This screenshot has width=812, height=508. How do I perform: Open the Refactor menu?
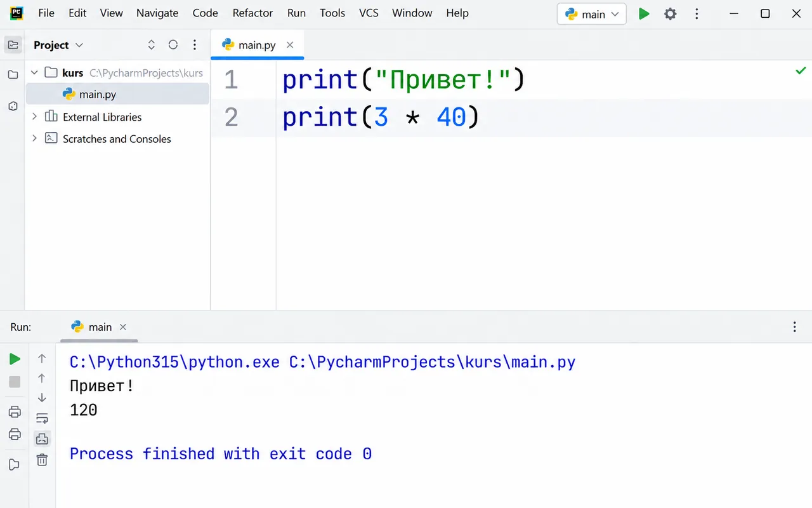tap(252, 13)
